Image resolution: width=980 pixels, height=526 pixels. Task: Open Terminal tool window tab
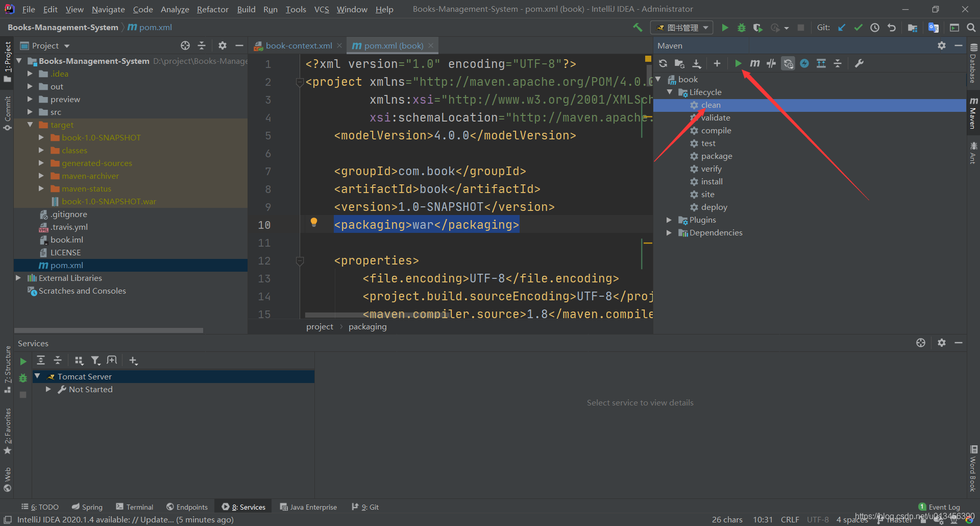(x=134, y=507)
